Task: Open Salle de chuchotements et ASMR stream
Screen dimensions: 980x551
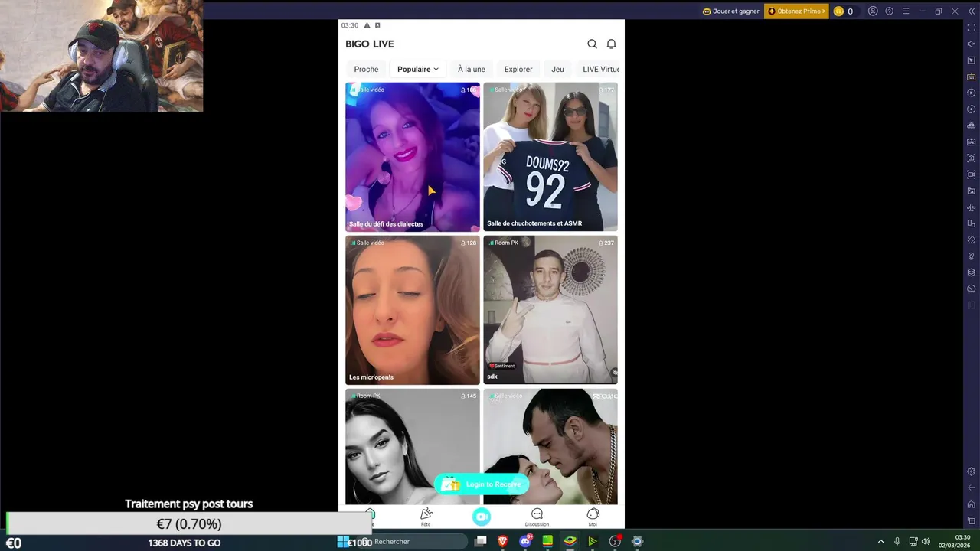Action: pyautogui.click(x=550, y=157)
